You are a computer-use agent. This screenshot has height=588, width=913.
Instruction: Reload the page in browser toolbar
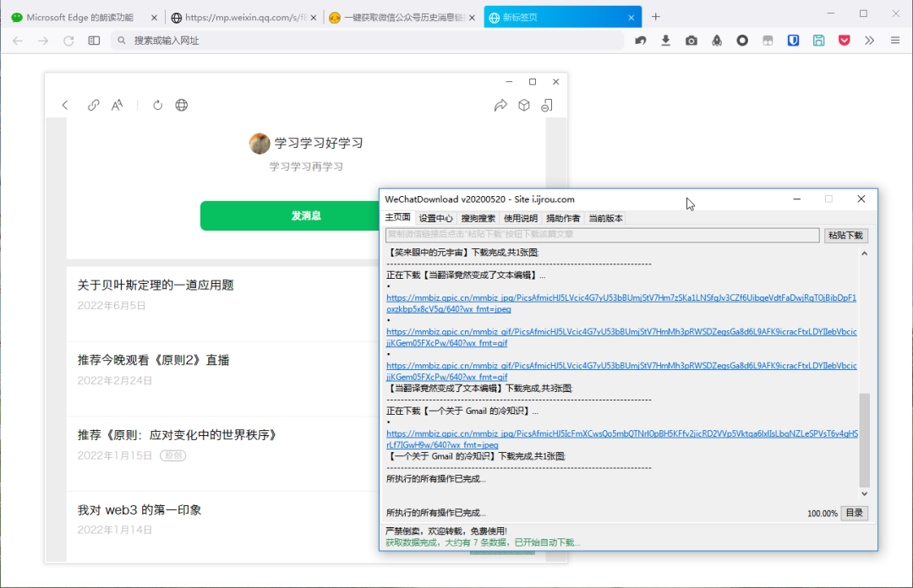pos(68,41)
